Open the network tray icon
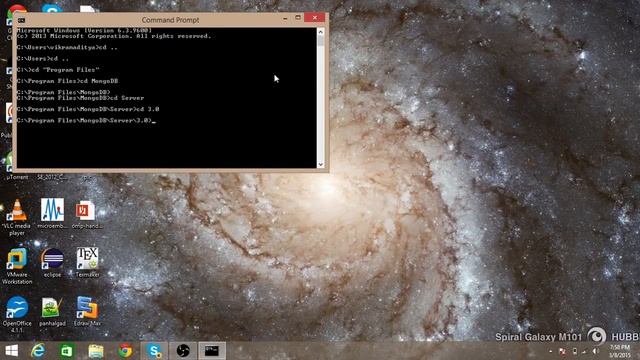The height and width of the screenshot is (360, 640). [584, 351]
